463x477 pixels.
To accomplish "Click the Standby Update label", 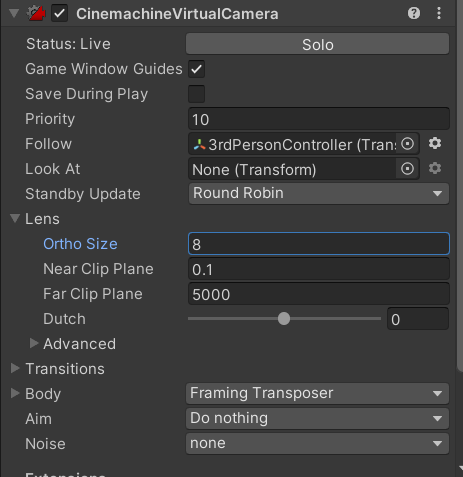I will coord(83,194).
